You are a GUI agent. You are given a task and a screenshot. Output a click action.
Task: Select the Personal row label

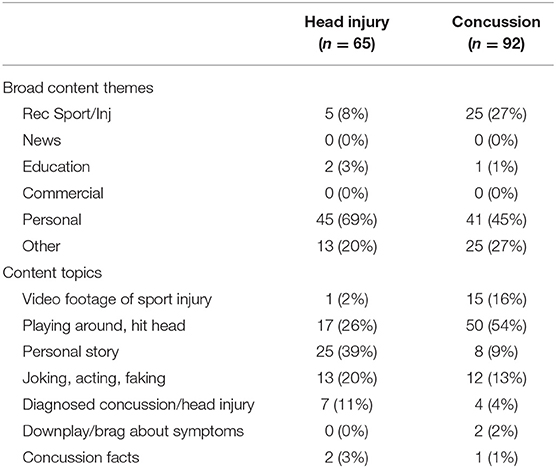coord(52,220)
